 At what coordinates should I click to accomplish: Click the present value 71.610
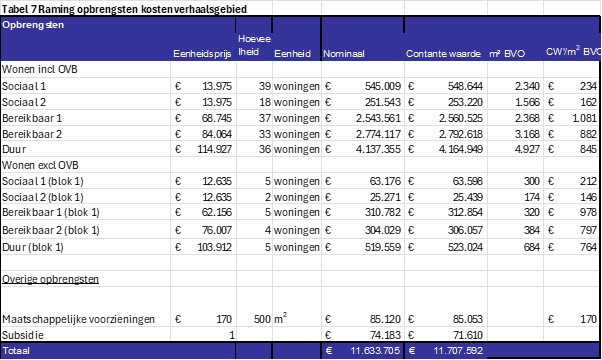point(467,335)
